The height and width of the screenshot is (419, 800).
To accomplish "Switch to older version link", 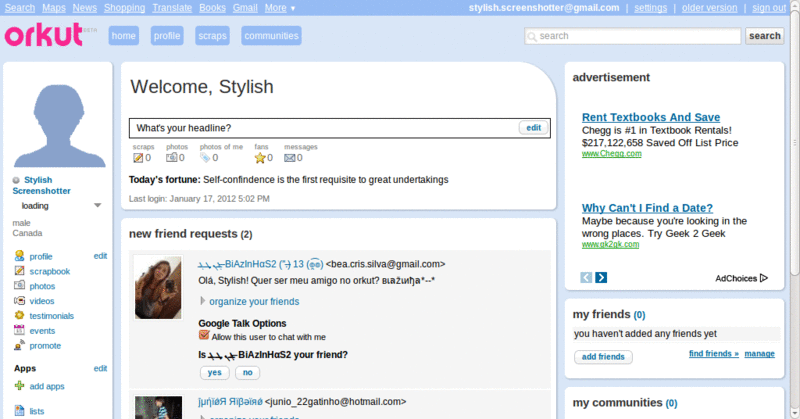I will pyautogui.click(x=709, y=8).
